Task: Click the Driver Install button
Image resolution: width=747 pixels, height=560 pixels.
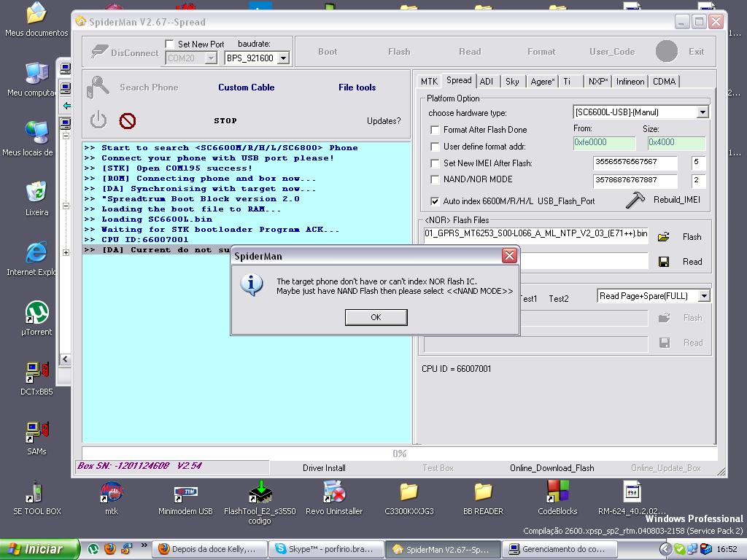Action: (x=324, y=468)
